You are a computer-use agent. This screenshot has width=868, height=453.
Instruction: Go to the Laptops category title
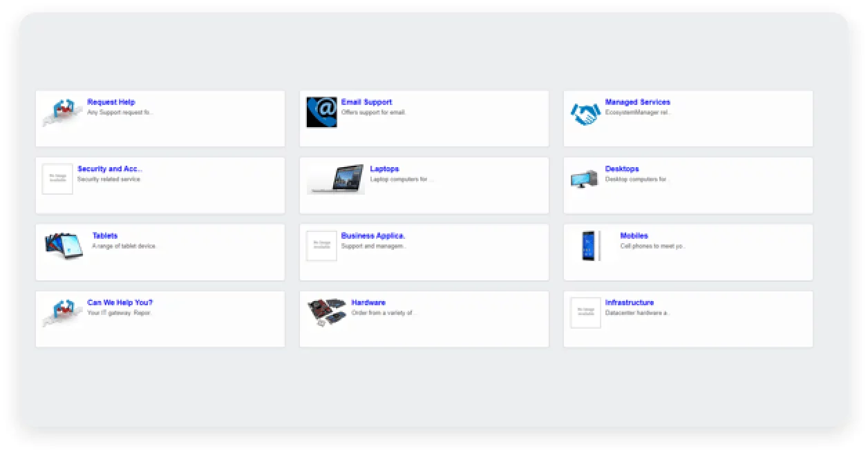(384, 168)
